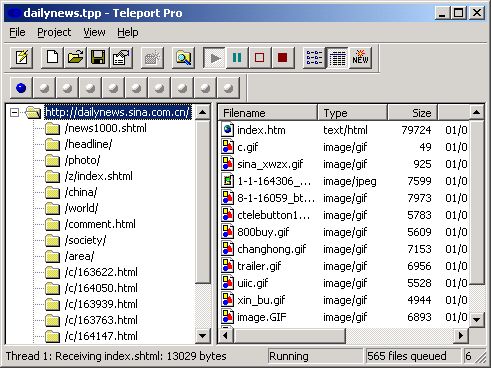Image resolution: width=491 pixels, height=368 pixels.
Task: Sort by the Size column header
Action: 413,113
